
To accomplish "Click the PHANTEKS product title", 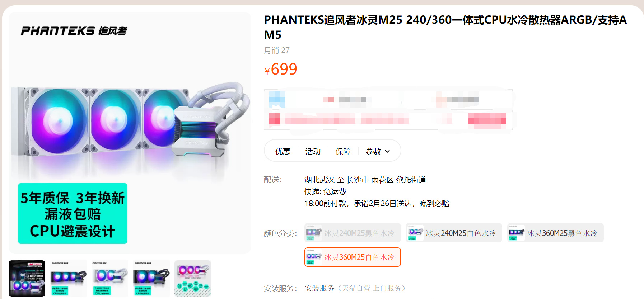I will click(x=445, y=27).
